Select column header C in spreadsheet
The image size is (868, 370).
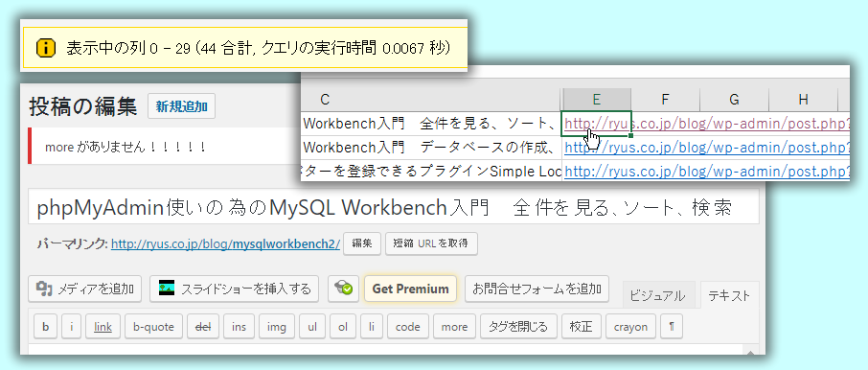(432, 99)
